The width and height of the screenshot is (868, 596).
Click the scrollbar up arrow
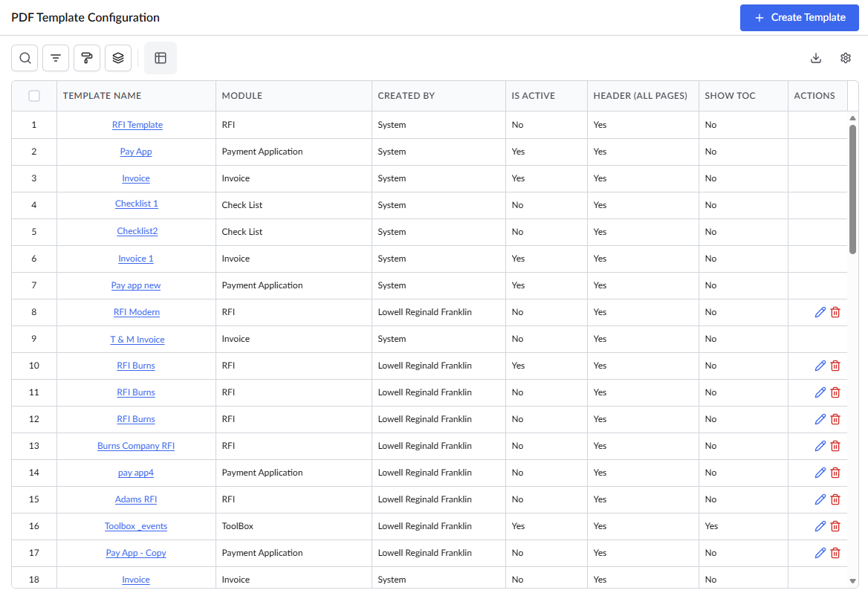tap(852, 118)
